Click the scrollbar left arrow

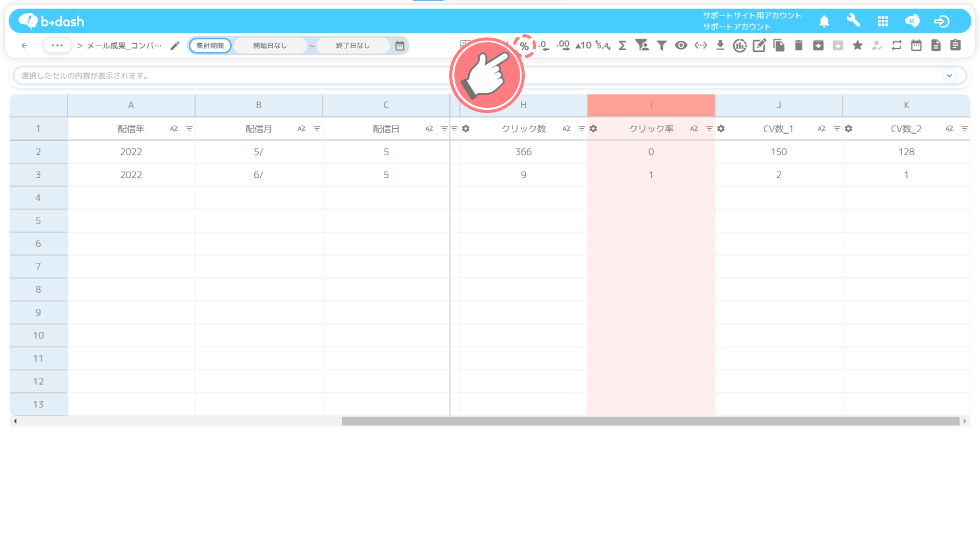pos(15,421)
